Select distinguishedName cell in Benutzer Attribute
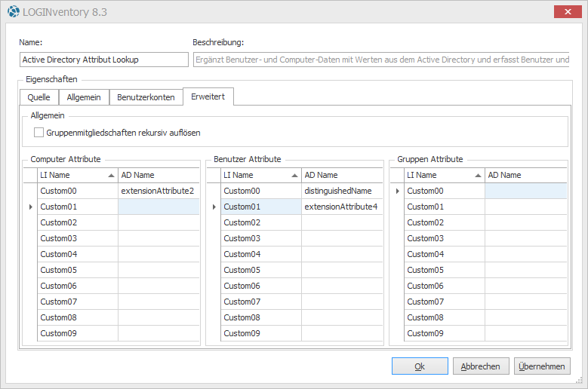Viewport: 588px width, 389px height. point(342,191)
